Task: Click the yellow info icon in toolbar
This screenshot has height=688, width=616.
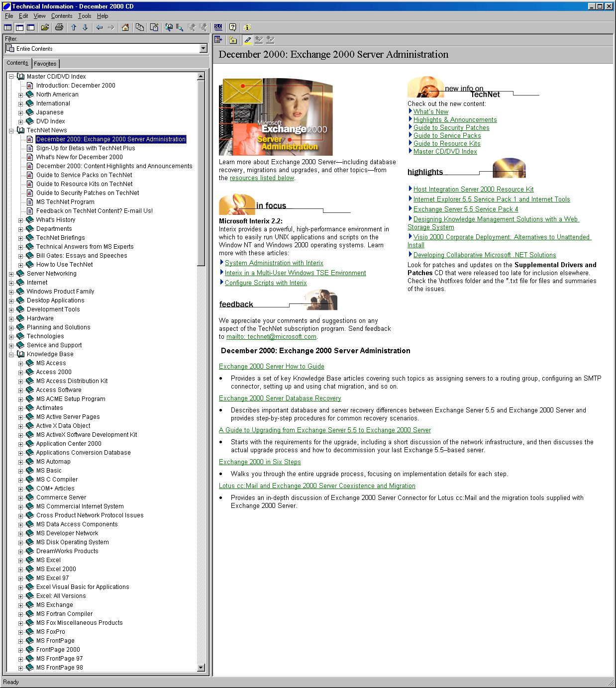Action: tap(247, 27)
